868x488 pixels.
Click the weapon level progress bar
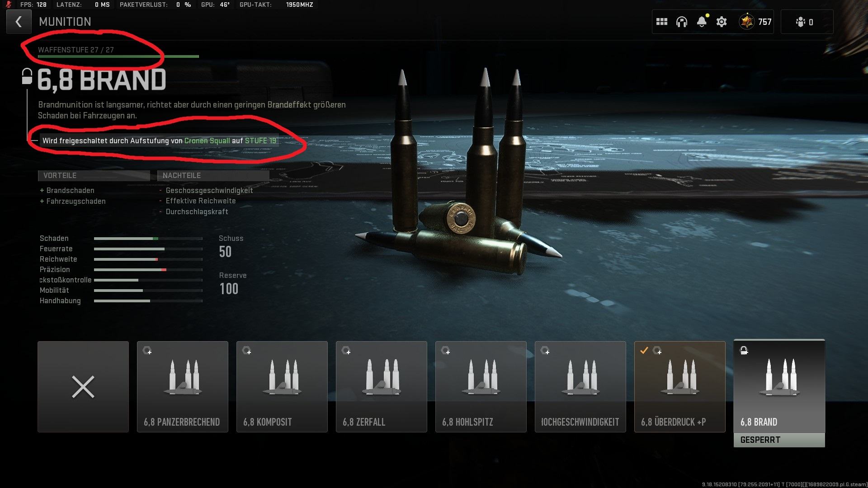(118, 56)
